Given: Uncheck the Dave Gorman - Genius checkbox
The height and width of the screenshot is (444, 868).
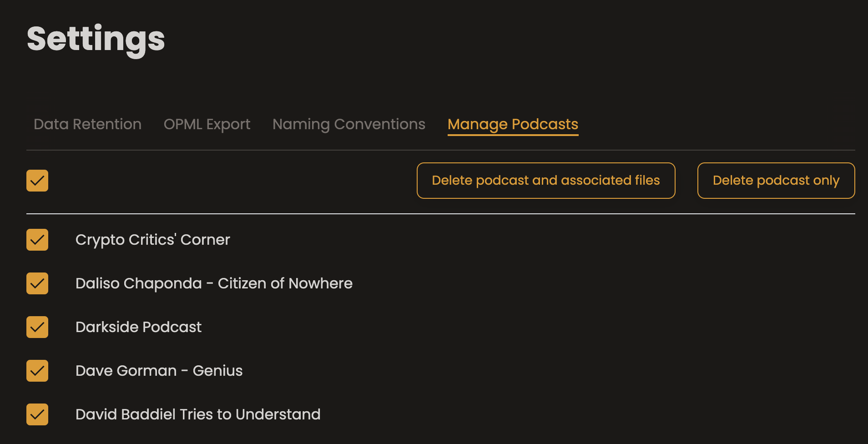Looking at the screenshot, I should pyautogui.click(x=37, y=371).
